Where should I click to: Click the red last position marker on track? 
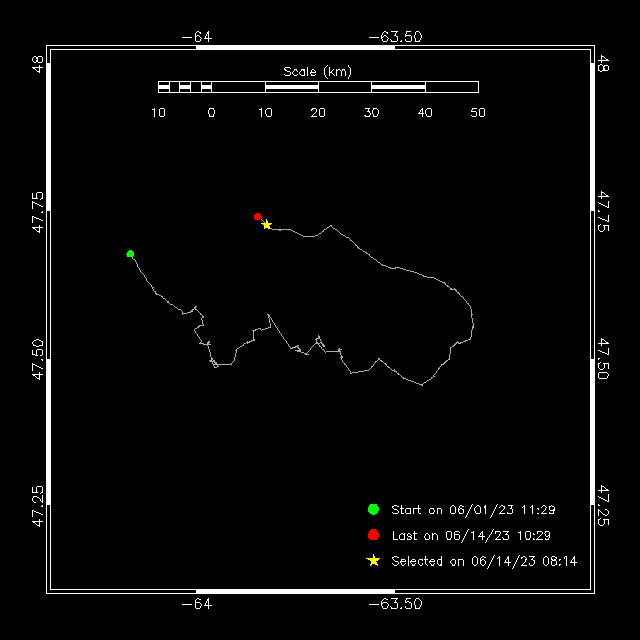tap(258, 216)
